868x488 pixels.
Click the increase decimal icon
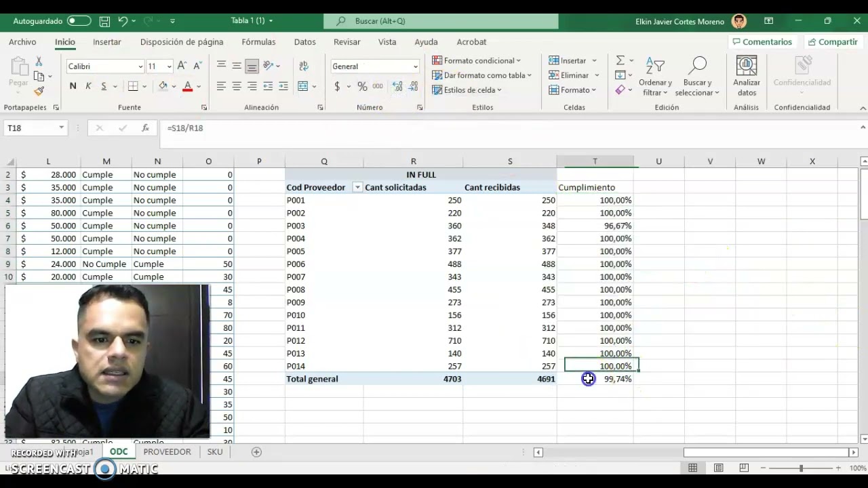point(397,86)
